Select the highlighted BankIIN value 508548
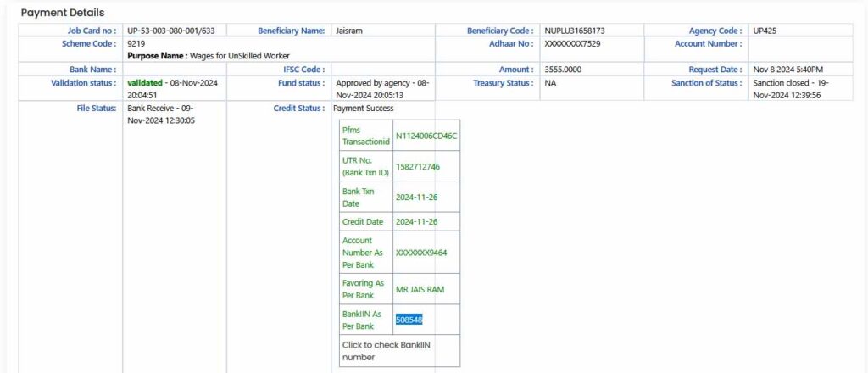 click(409, 320)
